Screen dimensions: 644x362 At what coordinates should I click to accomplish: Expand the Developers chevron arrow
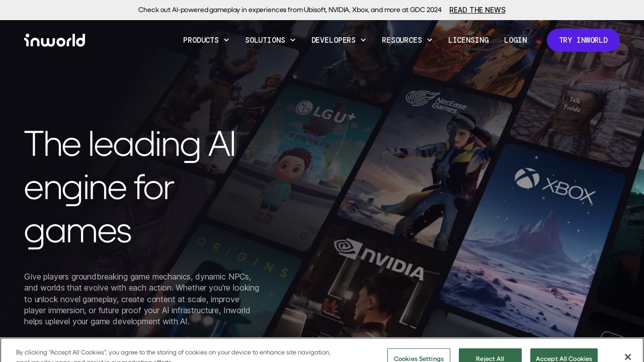(363, 40)
